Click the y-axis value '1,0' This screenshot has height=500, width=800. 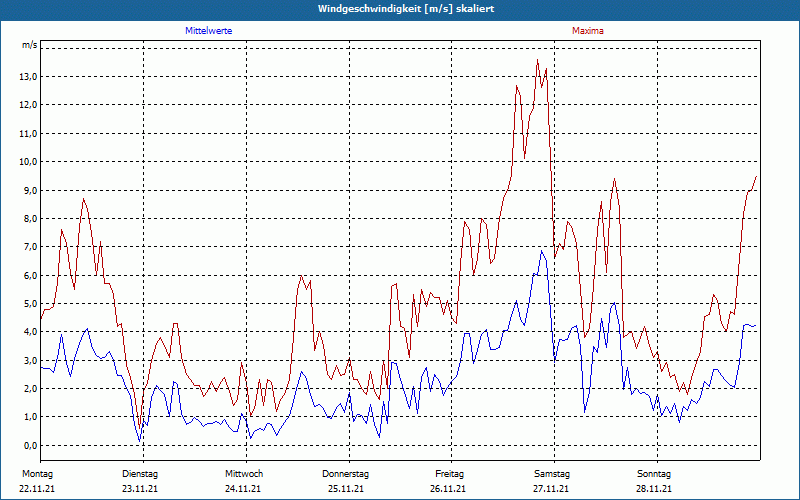(x=30, y=417)
